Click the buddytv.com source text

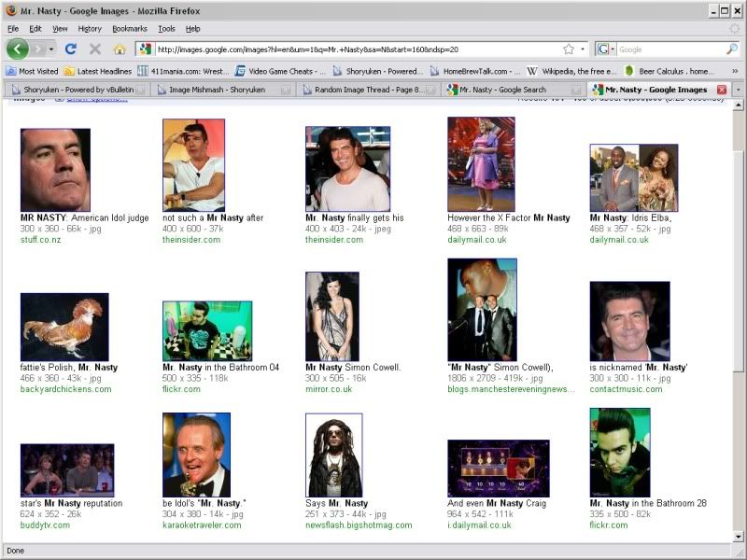coord(45,525)
